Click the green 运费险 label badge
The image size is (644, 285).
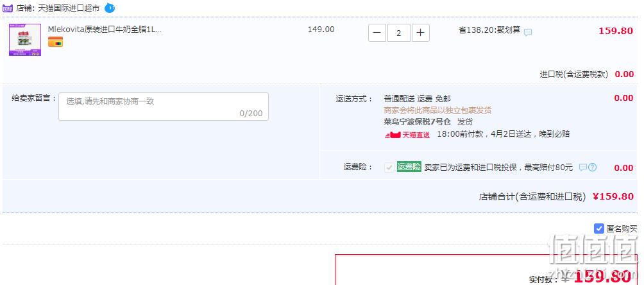(x=409, y=167)
